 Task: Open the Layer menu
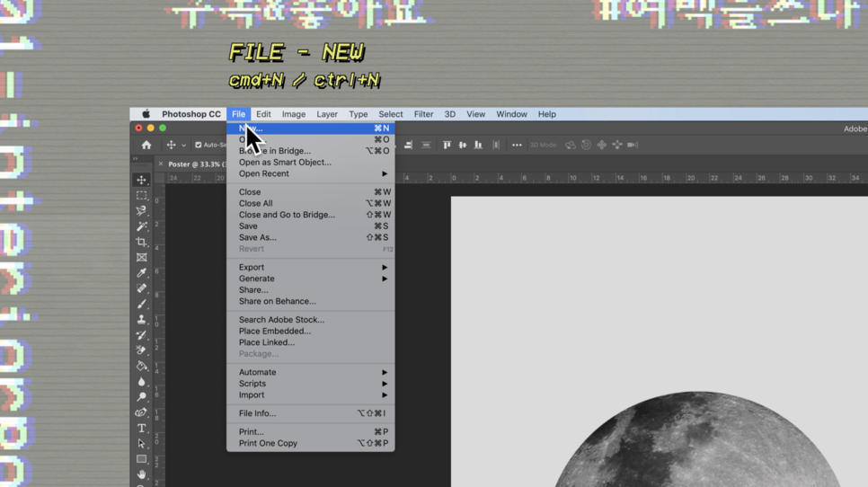(x=326, y=114)
